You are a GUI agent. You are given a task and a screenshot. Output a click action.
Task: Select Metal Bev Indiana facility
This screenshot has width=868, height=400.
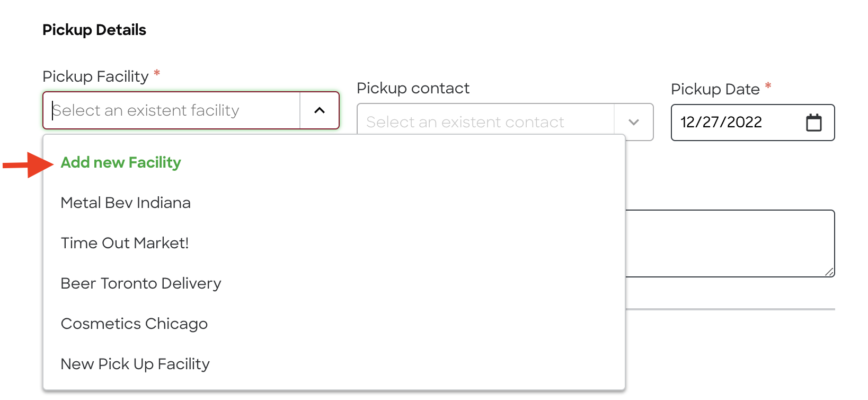tap(126, 203)
